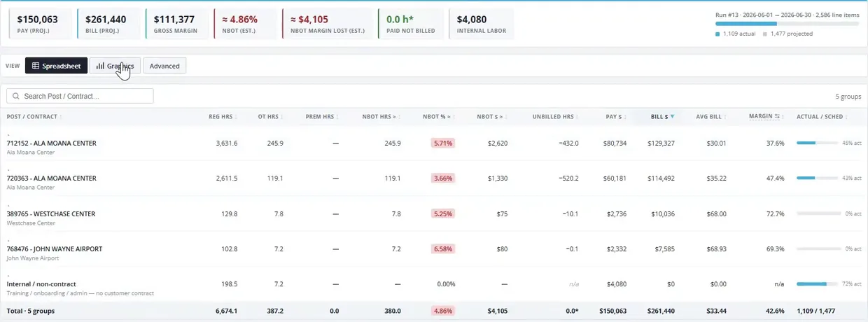Select row 712152 - ALA MOANA CENTER
The width and height of the screenshot is (868, 322).
click(x=434, y=143)
